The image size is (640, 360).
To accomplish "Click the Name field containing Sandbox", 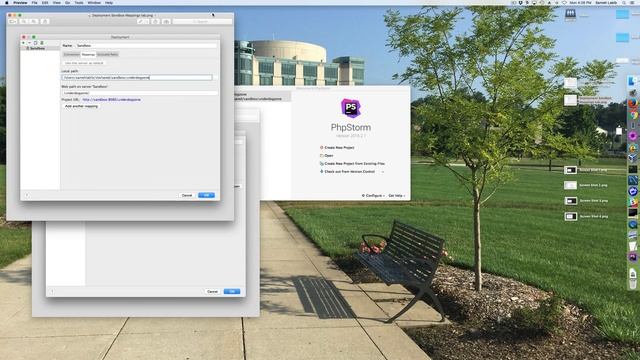I will (146, 45).
